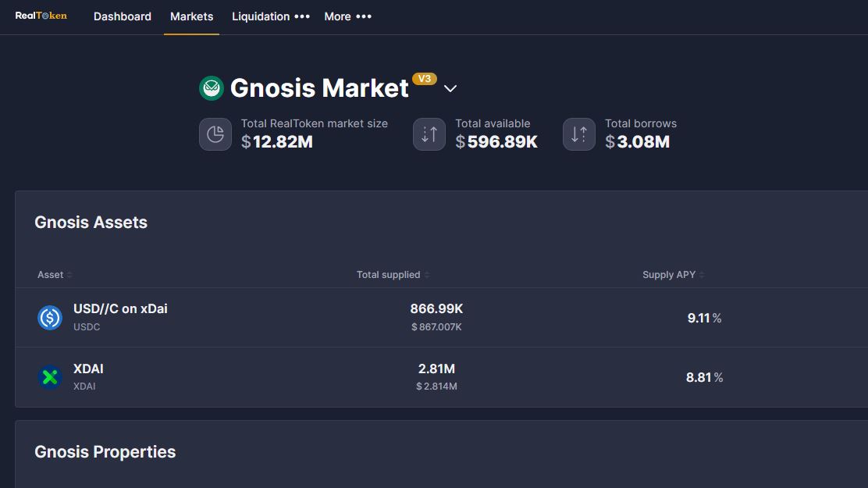Open the XDAI asset row
868x488 pixels.
pyautogui.click(x=441, y=377)
